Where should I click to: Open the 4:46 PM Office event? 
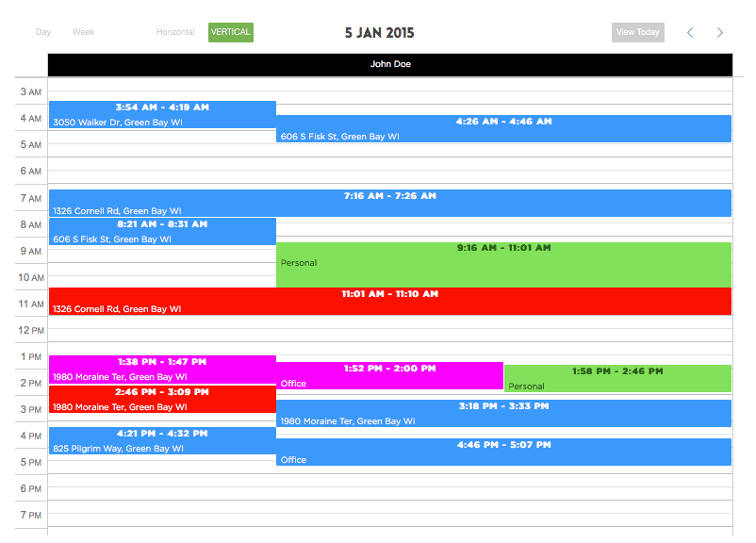point(503,452)
